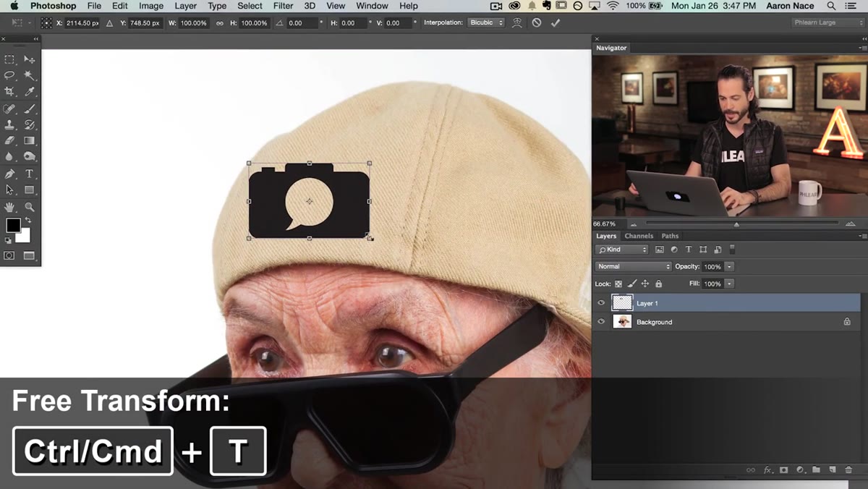Add layer style via fx icon
868x489 pixels.
pos(767,469)
